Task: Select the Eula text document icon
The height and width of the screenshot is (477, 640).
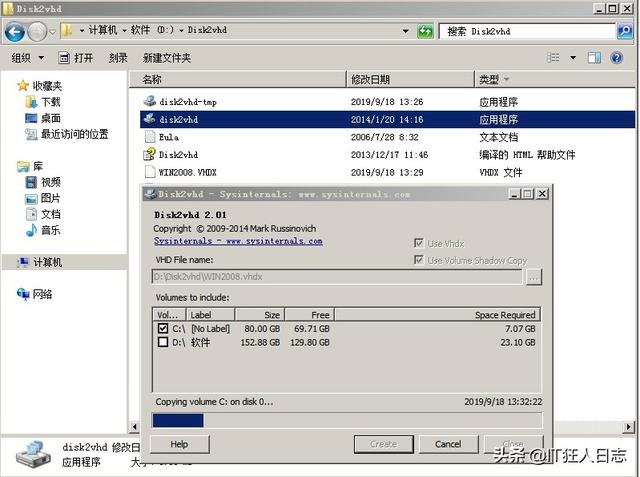Action: pos(150,136)
